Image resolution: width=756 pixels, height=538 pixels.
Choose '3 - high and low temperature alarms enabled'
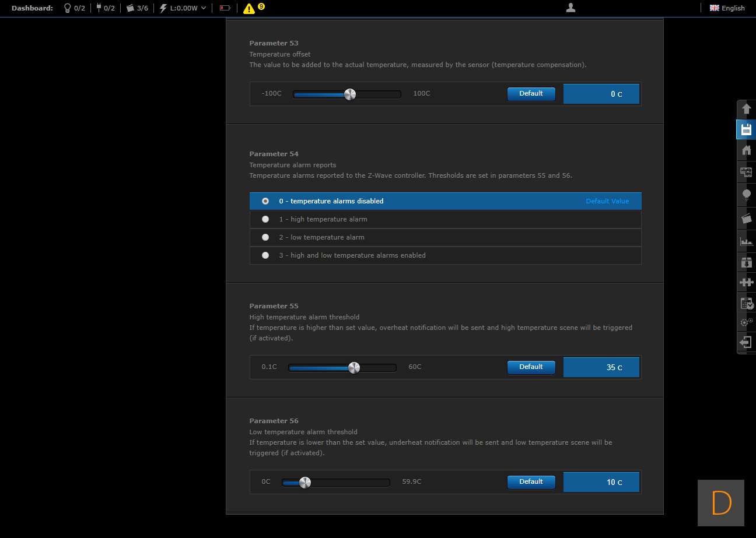265,255
